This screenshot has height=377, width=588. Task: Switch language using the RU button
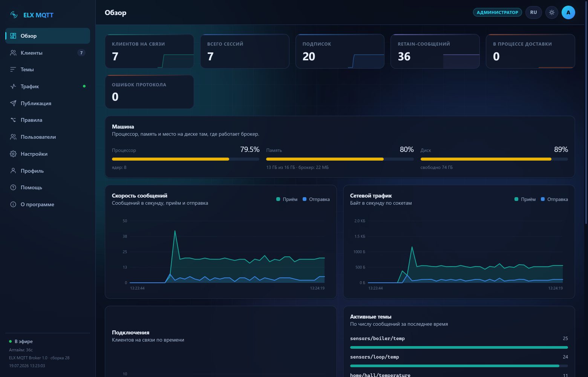point(533,12)
